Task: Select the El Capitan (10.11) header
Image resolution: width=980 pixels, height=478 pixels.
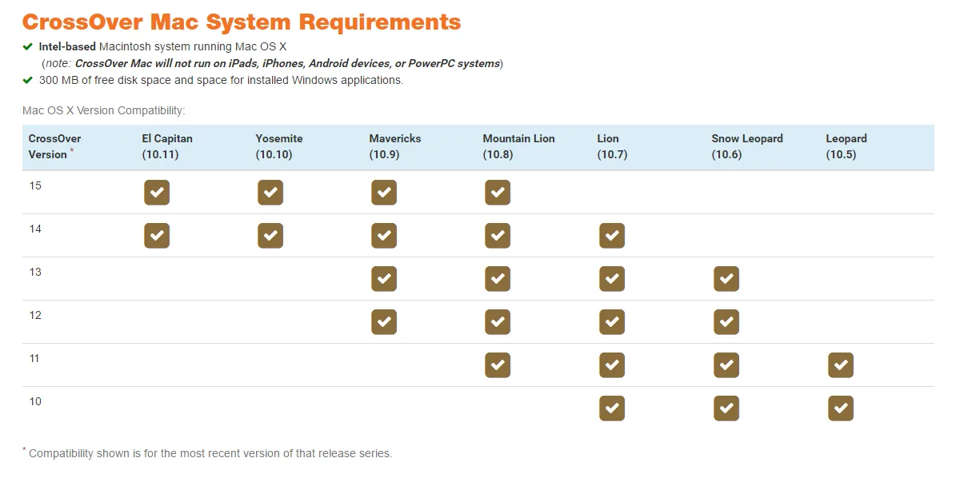Action: pyautogui.click(x=167, y=146)
